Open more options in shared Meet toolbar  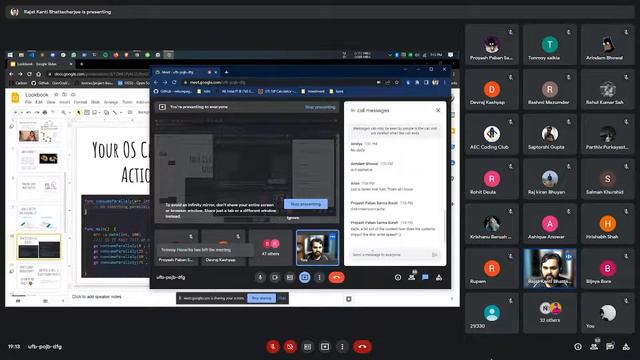[x=319, y=277]
